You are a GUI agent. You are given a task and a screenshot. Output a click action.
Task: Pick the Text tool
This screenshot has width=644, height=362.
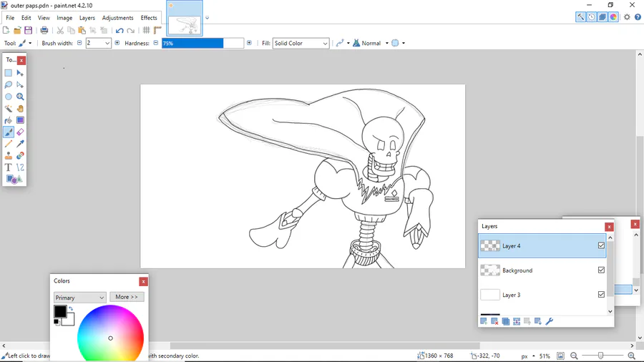click(9, 167)
